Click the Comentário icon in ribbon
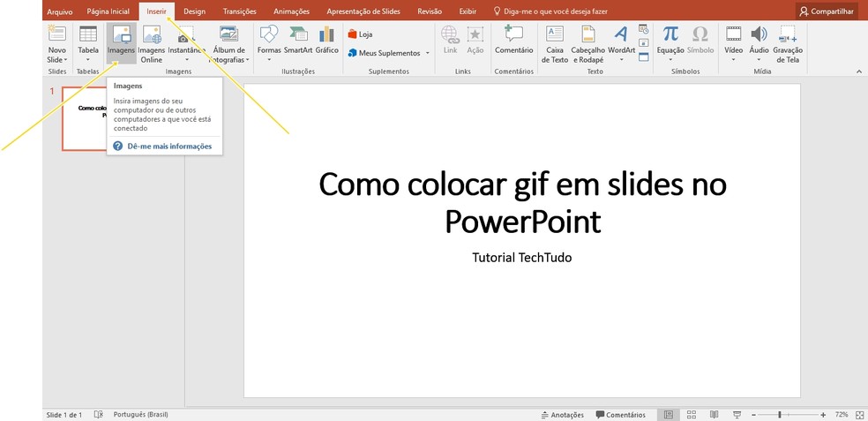Image resolution: width=868 pixels, height=421 pixels. tap(513, 34)
